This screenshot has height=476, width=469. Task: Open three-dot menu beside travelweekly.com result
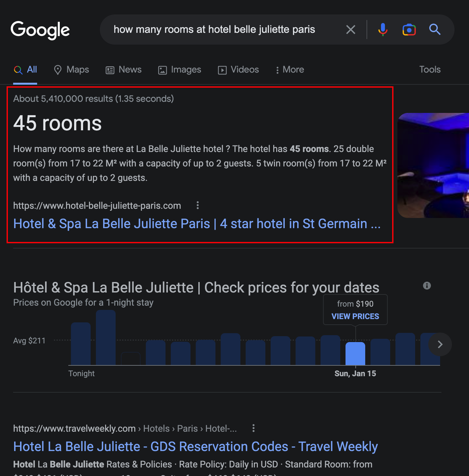point(253,428)
